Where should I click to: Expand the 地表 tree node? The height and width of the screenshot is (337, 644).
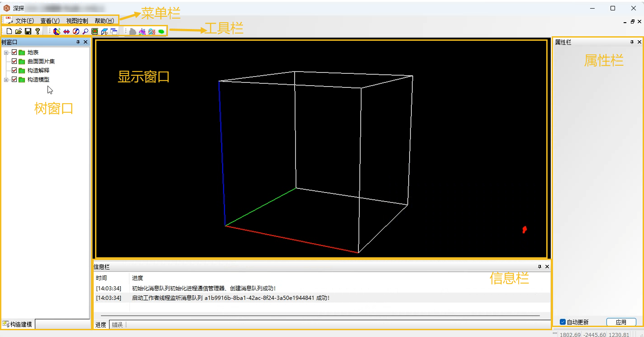click(6, 53)
